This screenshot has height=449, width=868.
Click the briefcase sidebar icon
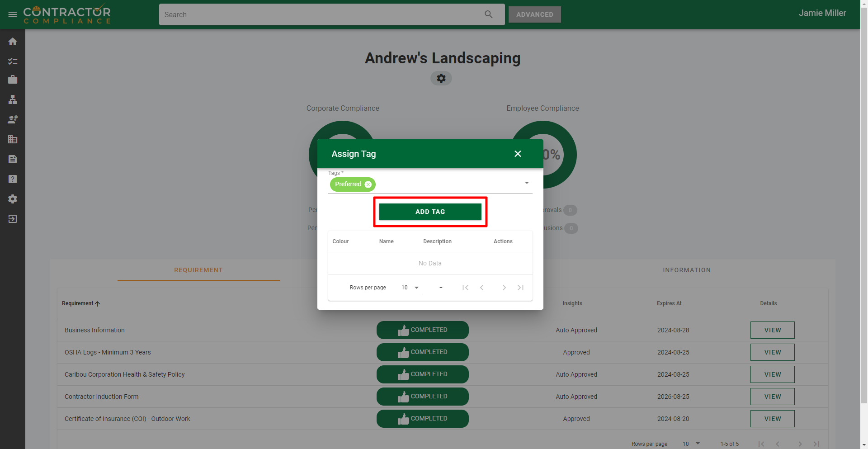point(13,80)
